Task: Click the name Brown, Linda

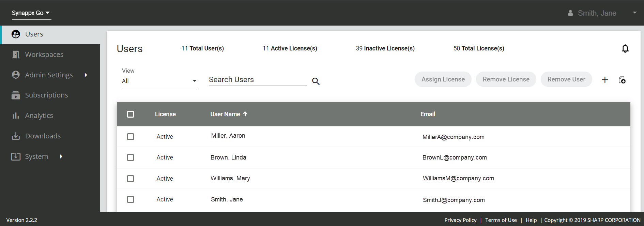Action: [x=228, y=157]
